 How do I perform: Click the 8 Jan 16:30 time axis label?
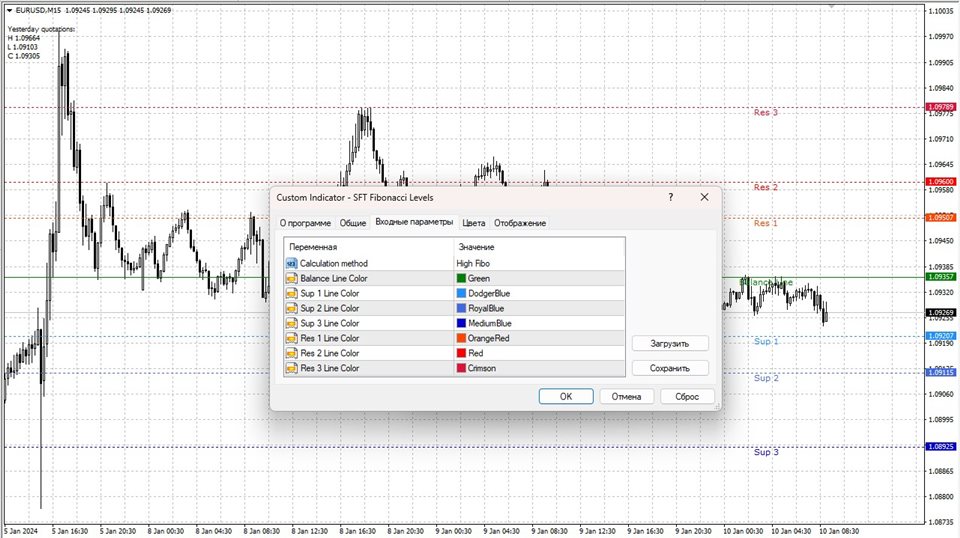click(x=357, y=531)
